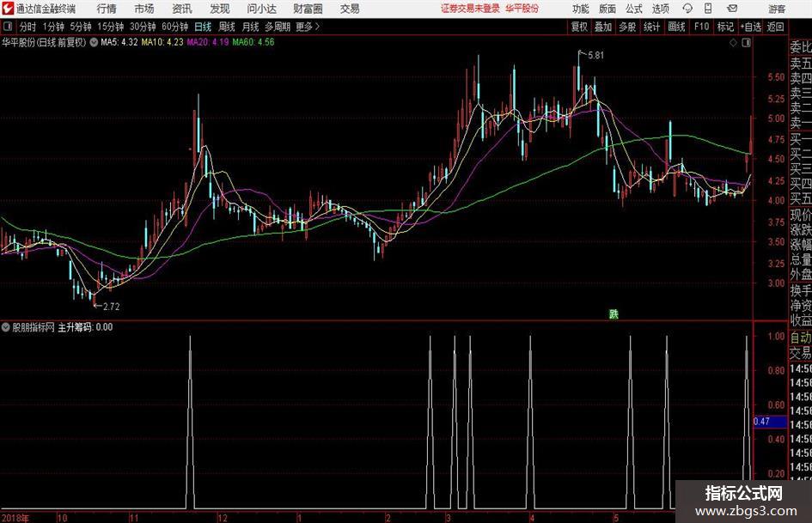Screen dimensions: 812x523
Task: Open the 版面 menu
Action: (607, 9)
